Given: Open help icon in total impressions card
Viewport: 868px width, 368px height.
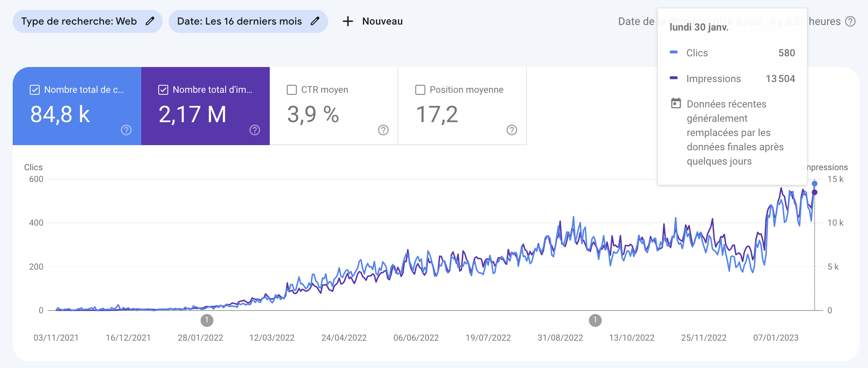Looking at the screenshot, I should [255, 130].
